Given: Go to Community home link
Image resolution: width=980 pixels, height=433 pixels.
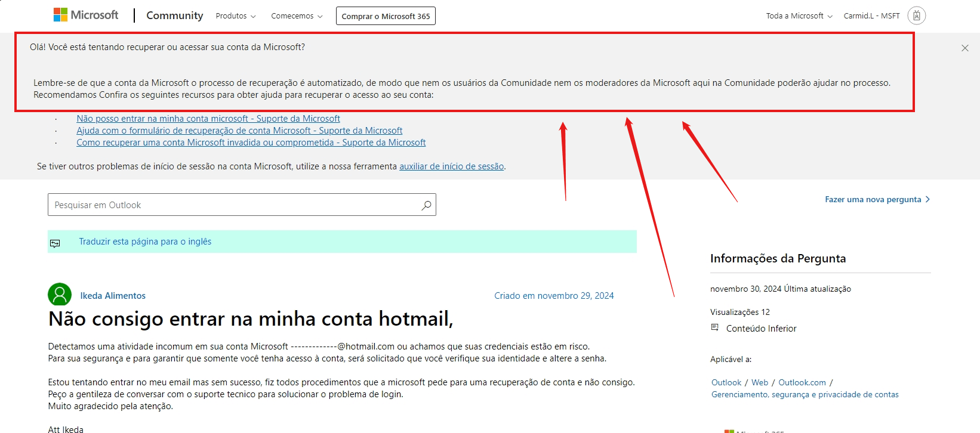Looking at the screenshot, I should (175, 16).
